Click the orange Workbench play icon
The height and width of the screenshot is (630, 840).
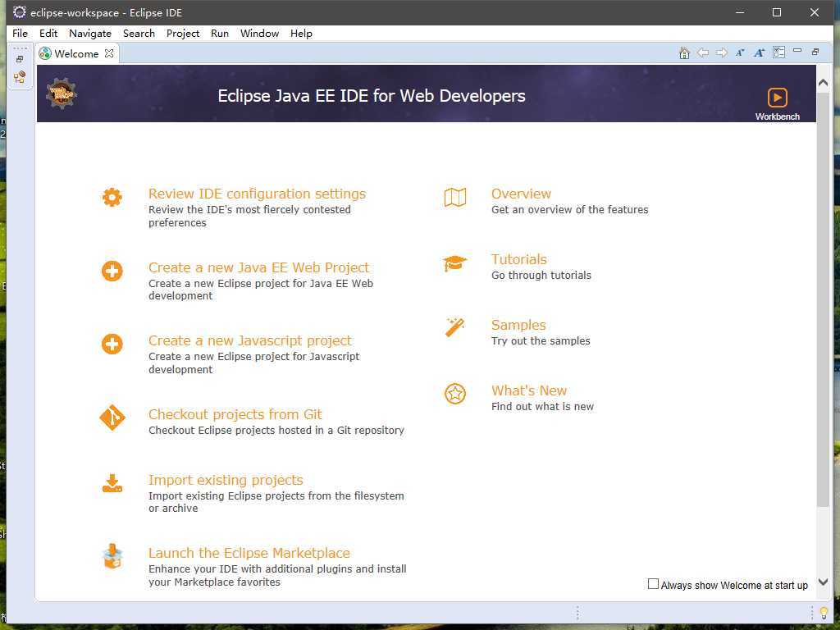[x=777, y=98]
